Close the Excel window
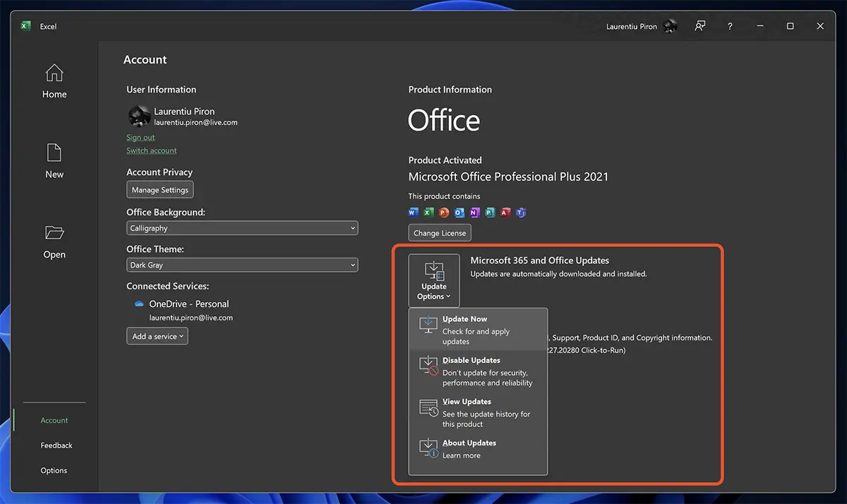Screen dimensions: 847x504 click(820, 26)
